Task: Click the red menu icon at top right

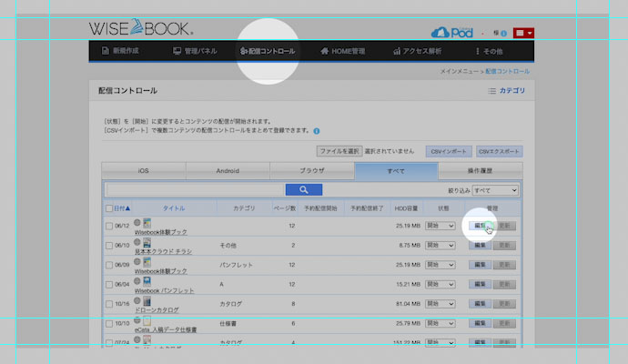Action: click(523, 33)
